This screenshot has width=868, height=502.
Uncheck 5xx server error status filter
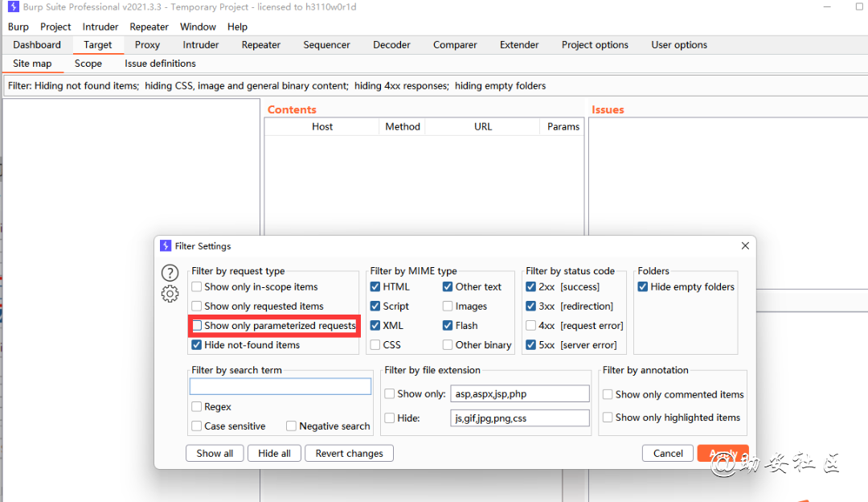click(531, 344)
